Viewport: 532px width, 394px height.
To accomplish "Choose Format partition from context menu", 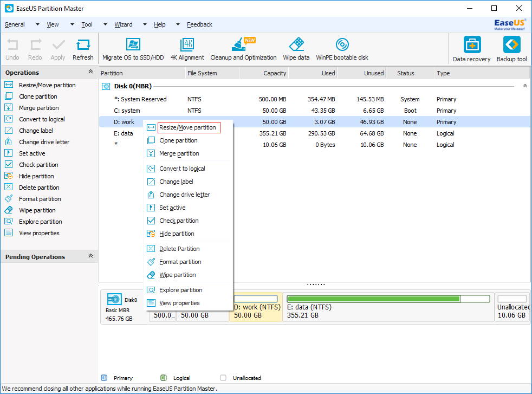I will 189,262.
